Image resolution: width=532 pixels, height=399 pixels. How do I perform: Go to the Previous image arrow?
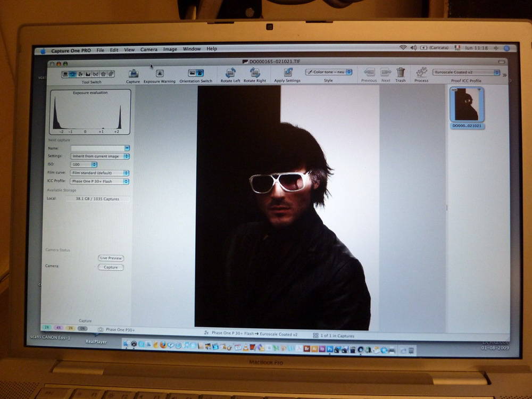coord(369,72)
